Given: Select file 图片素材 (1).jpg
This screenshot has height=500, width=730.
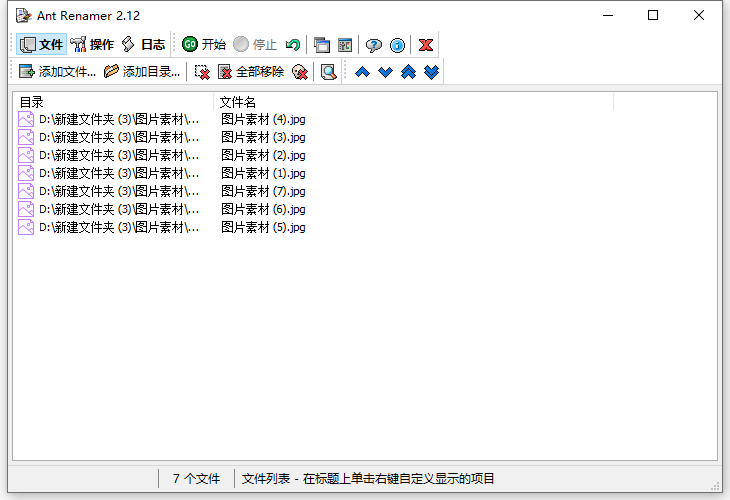Looking at the screenshot, I should tap(263, 174).
